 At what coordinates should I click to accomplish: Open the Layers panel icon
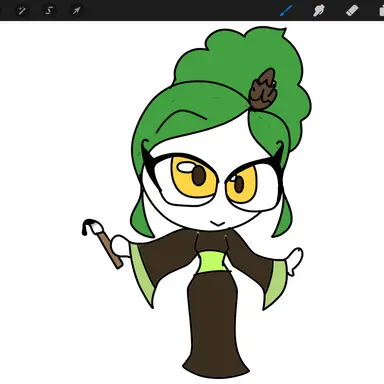(381, 10)
